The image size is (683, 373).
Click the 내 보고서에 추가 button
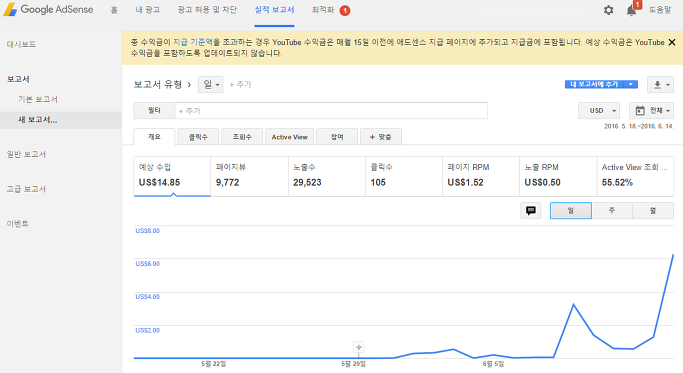pos(594,84)
